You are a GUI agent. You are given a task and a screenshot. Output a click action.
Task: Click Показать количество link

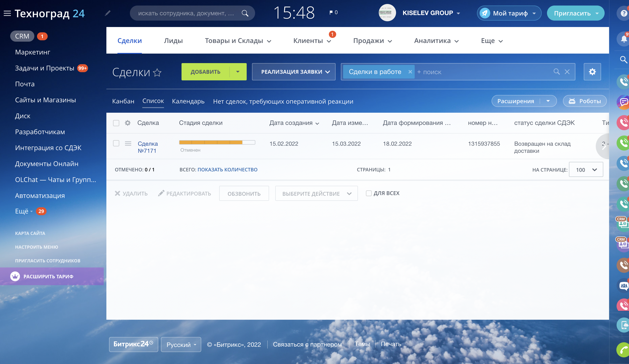(227, 170)
